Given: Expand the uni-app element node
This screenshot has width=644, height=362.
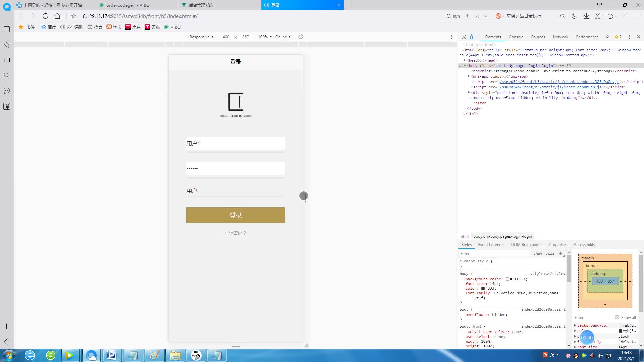Looking at the screenshot, I should click(x=469, y=76).
